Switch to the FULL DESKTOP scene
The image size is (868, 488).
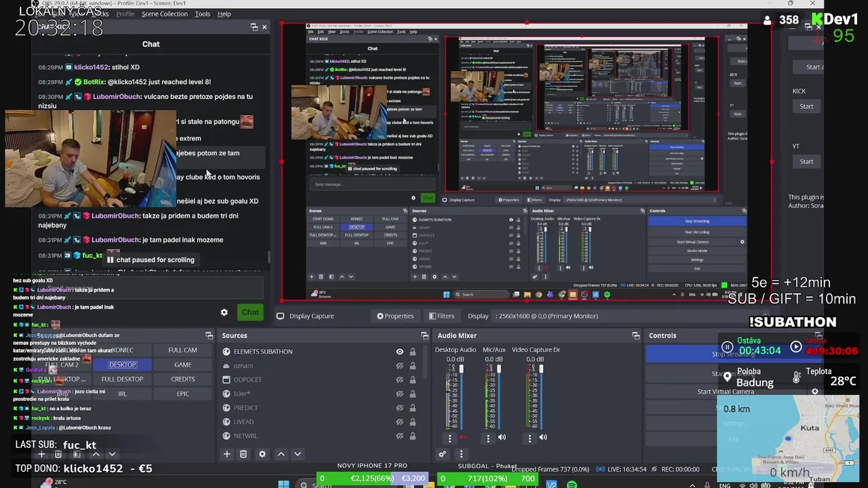[122, 380]
